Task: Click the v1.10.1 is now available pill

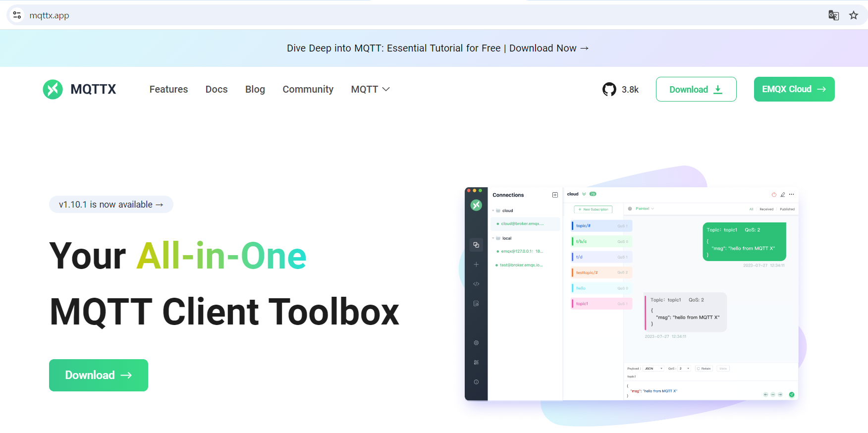Action: [x=111, y=204]
